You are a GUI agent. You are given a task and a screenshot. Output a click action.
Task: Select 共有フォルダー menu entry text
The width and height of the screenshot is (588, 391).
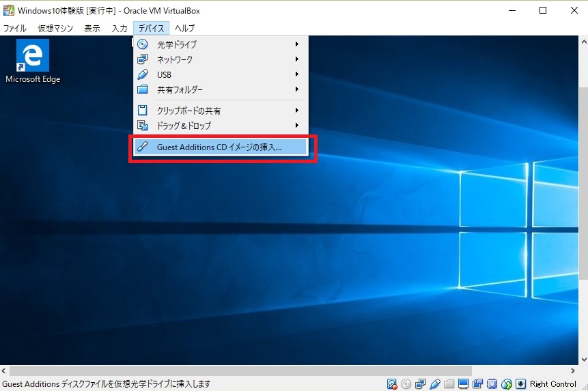point(180,89)
